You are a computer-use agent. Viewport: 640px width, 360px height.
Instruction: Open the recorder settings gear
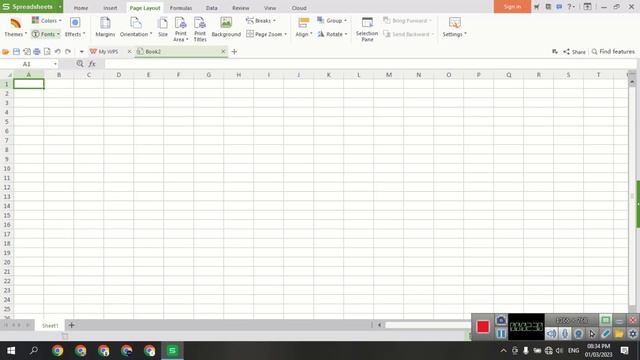click(633, 333)
